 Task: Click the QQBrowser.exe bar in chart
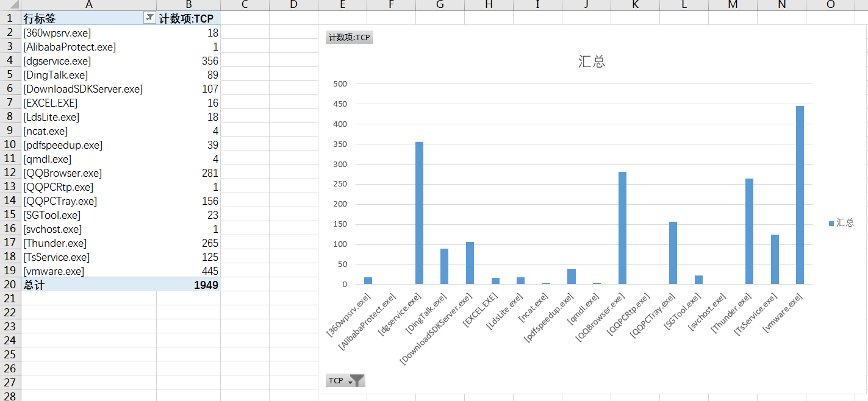pos(622,228)
